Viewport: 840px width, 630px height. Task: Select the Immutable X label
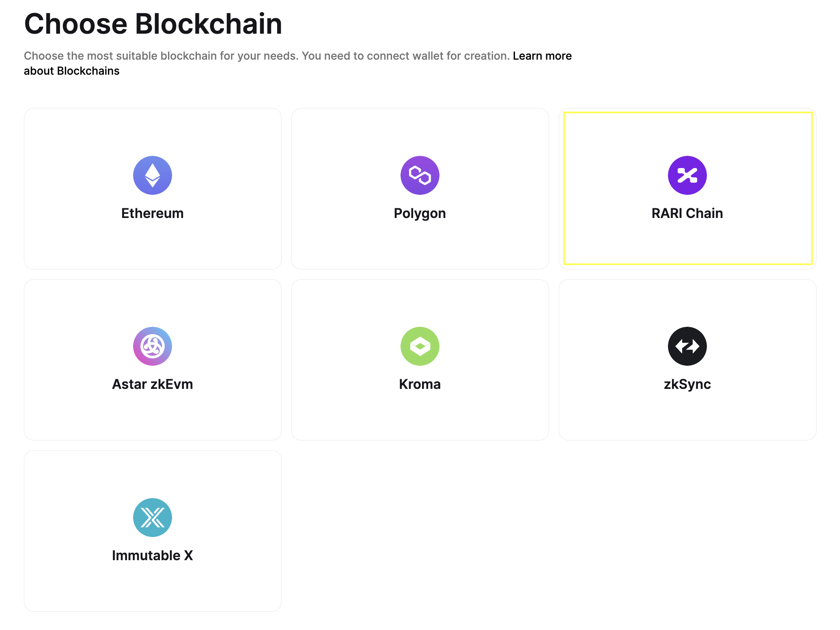[153, 555]
